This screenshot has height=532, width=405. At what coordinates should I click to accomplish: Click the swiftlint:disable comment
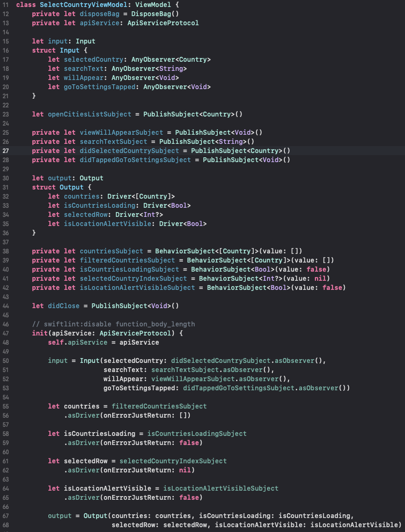pyautogui.click(x=114, y=324)
